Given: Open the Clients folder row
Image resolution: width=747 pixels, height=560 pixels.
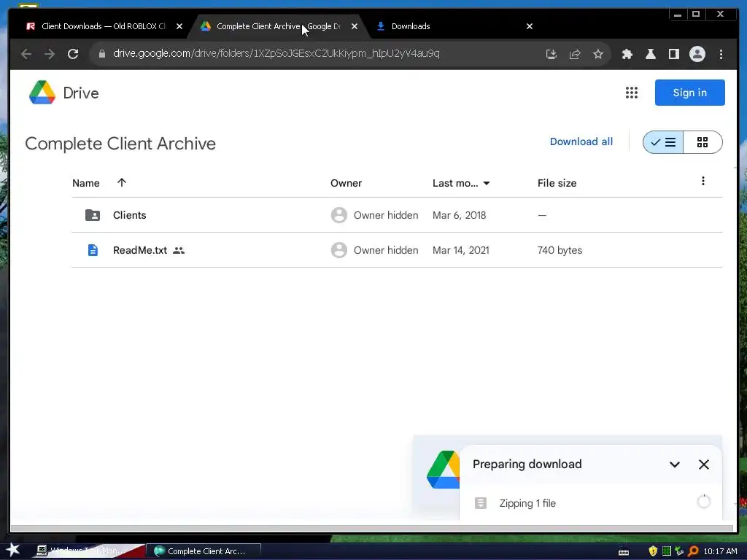Looking at the screenshot, I should [397, 215].
